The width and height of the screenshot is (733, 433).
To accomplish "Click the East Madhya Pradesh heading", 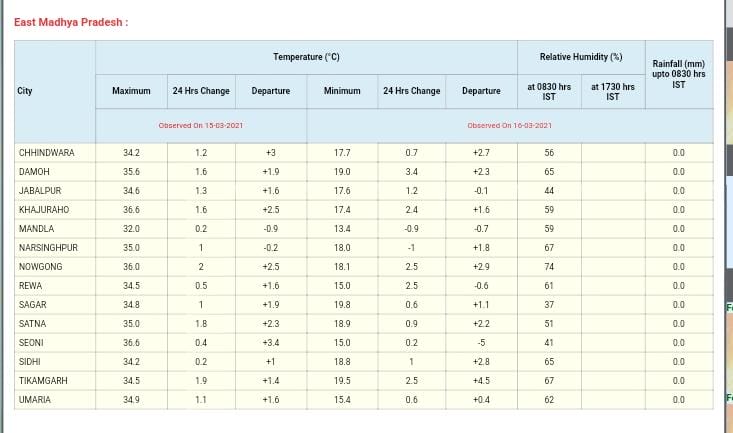I will pos(71,22).
